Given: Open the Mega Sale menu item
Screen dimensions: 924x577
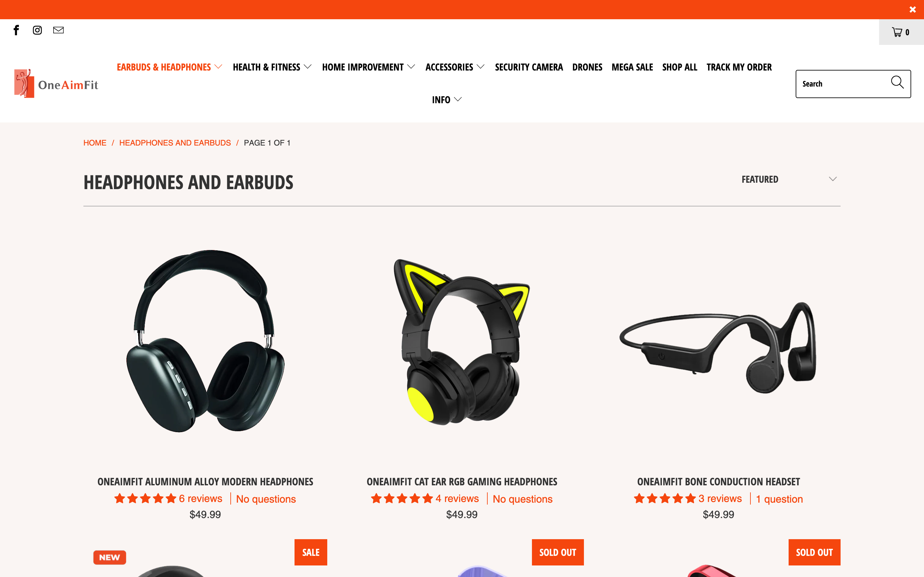Looking at the screenshot, I should [x=632, y=67].
